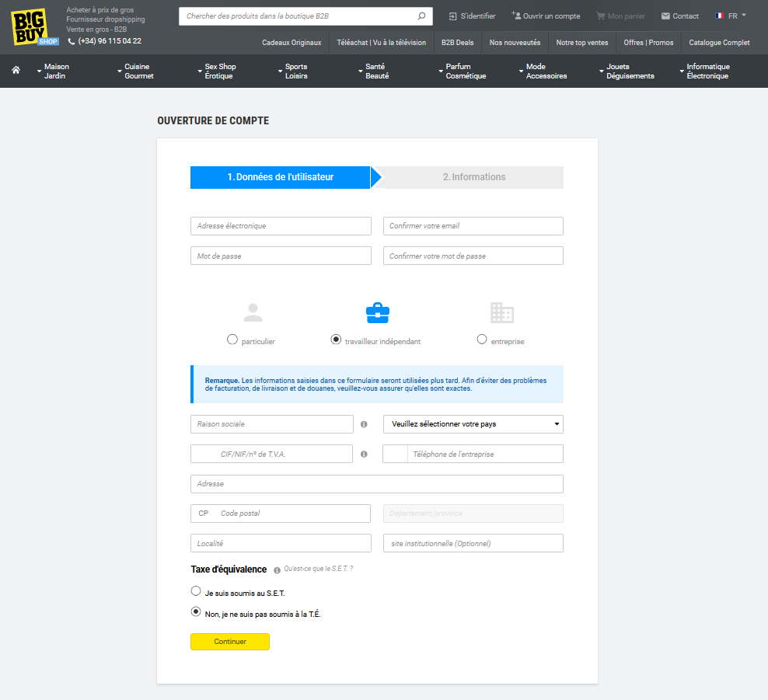Select the travailleur indépendant radio button
Screen dimensions: 768x700
tap(336, 340)
